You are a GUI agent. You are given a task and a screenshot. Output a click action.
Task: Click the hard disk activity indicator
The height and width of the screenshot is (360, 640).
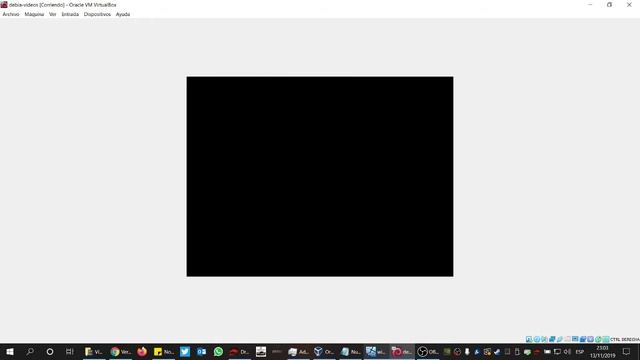(529, 339)
